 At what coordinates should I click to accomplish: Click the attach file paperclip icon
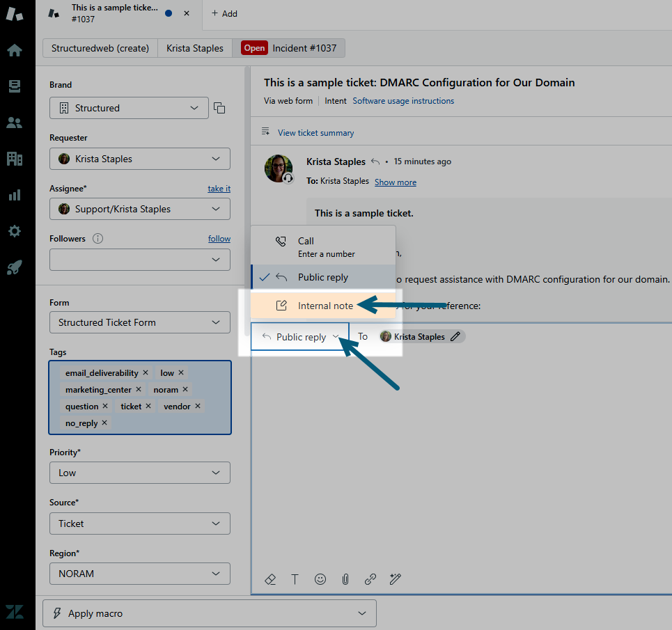pos(345,579)
